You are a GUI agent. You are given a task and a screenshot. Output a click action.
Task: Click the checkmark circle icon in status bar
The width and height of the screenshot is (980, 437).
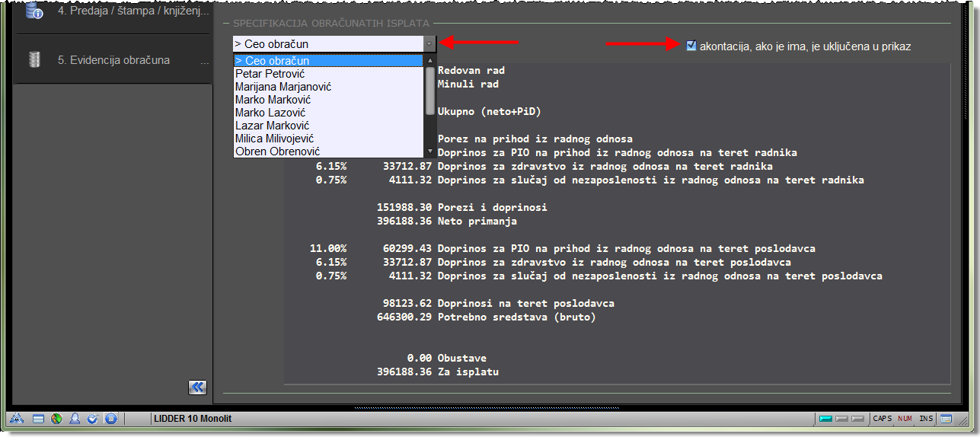point(93,418)
